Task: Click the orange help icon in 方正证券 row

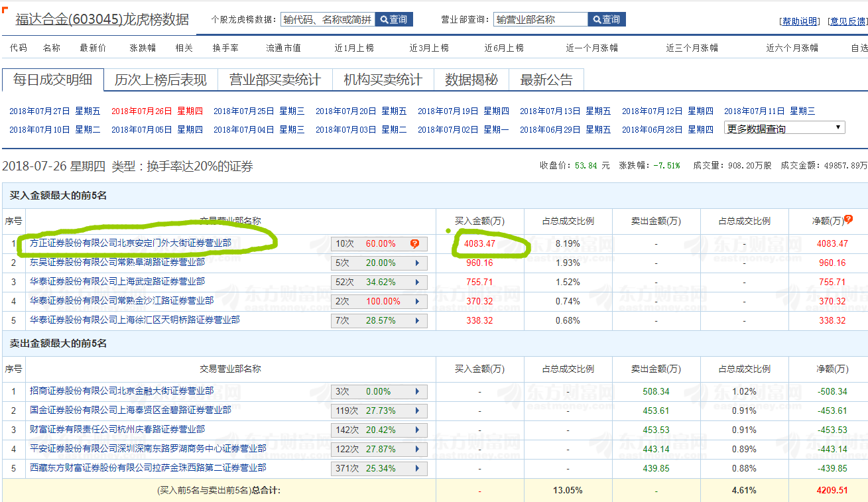Action: (415, 243)
